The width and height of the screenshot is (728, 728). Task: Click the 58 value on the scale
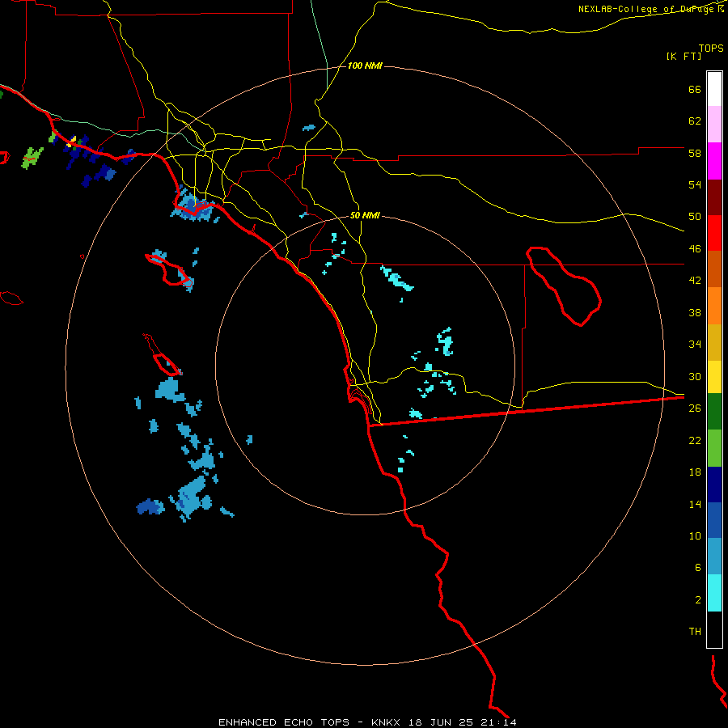click(695, 153)
